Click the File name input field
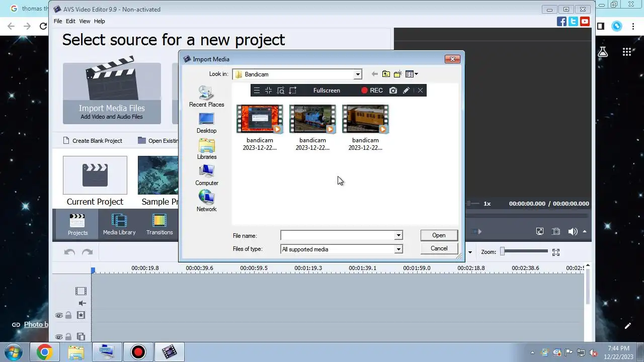The height and width of the screenshot is (362, 644). click(x=338, y=235)
